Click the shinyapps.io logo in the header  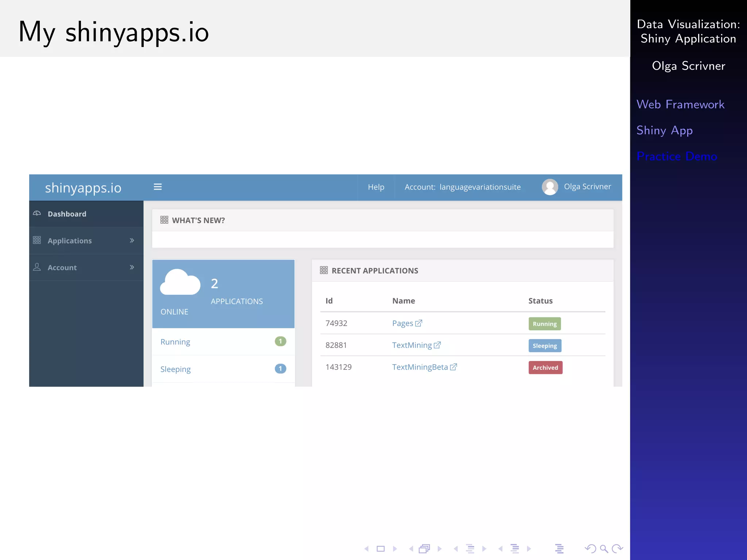83,188
